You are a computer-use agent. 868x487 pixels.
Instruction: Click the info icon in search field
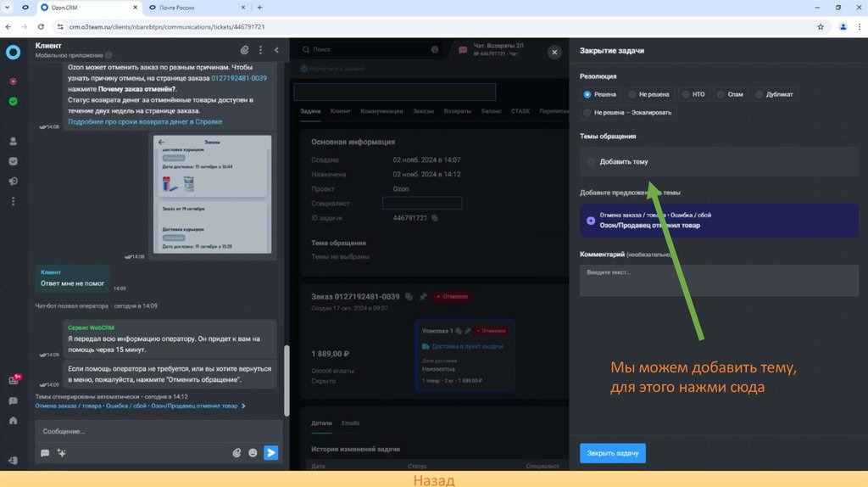435,49
